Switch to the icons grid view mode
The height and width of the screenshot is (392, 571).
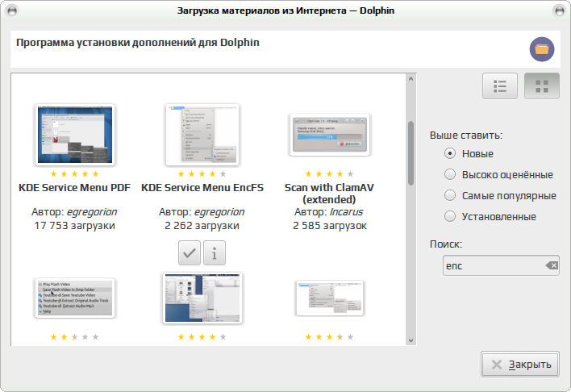tap(541, 86)
